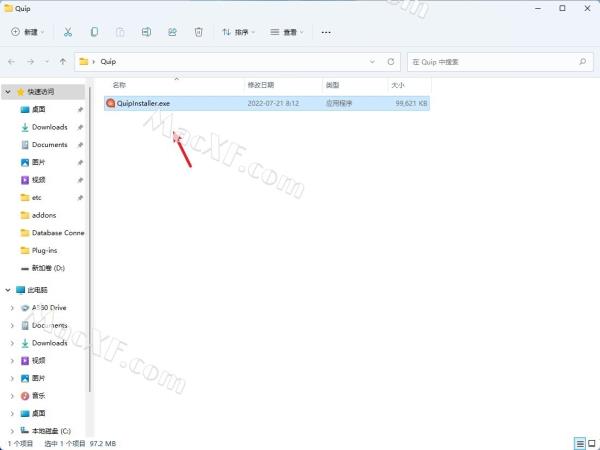
Task: Click the 2022-07-21 8:12 date cell
Action: tap(273, 103)
